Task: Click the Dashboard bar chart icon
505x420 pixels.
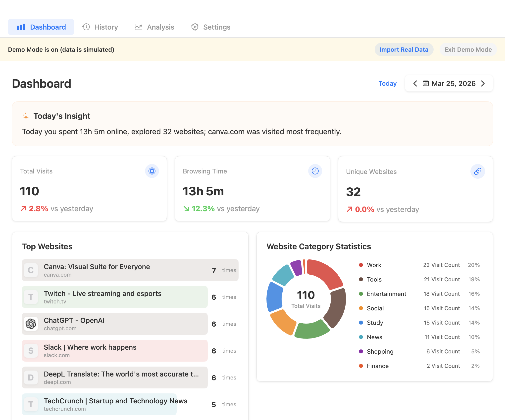Action: 21,27
